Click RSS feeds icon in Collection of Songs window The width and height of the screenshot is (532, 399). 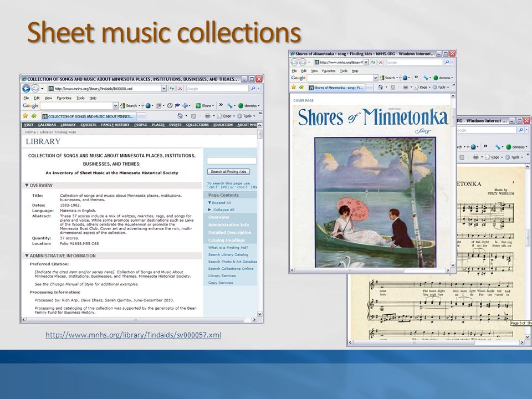pyautogui.click(x=194, y=116)
